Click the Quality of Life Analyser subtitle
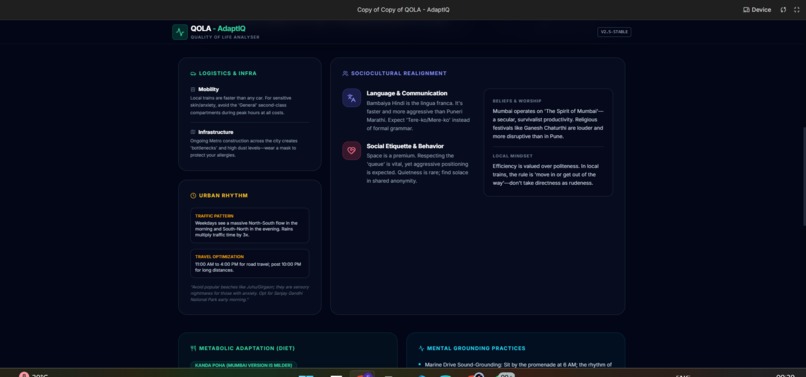Screen dimensions: 806x377 click(225, 37)
